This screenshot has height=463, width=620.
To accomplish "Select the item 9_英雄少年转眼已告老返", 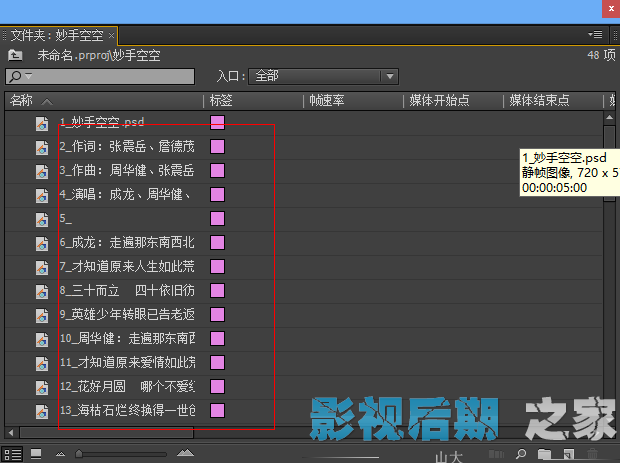I will (127, 314).
